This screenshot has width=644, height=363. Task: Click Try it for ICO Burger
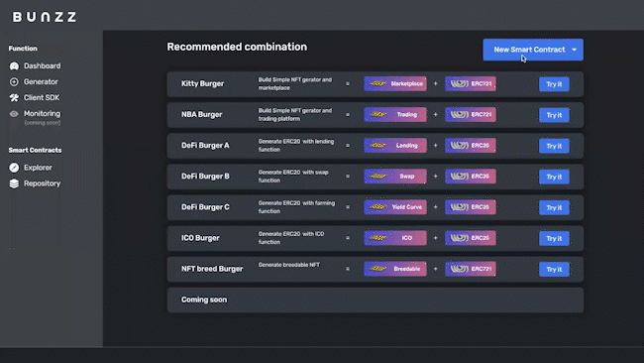[x=554, y=238]
